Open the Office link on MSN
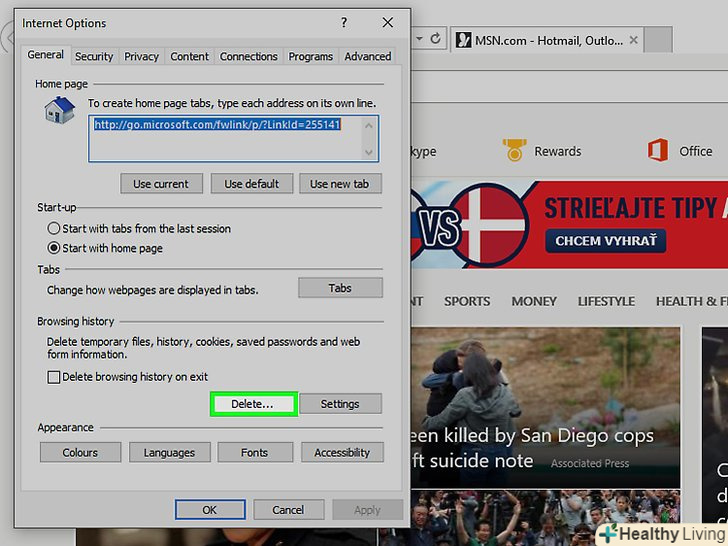This screenshot has height=546, width=728. click(x=695, y=151)
